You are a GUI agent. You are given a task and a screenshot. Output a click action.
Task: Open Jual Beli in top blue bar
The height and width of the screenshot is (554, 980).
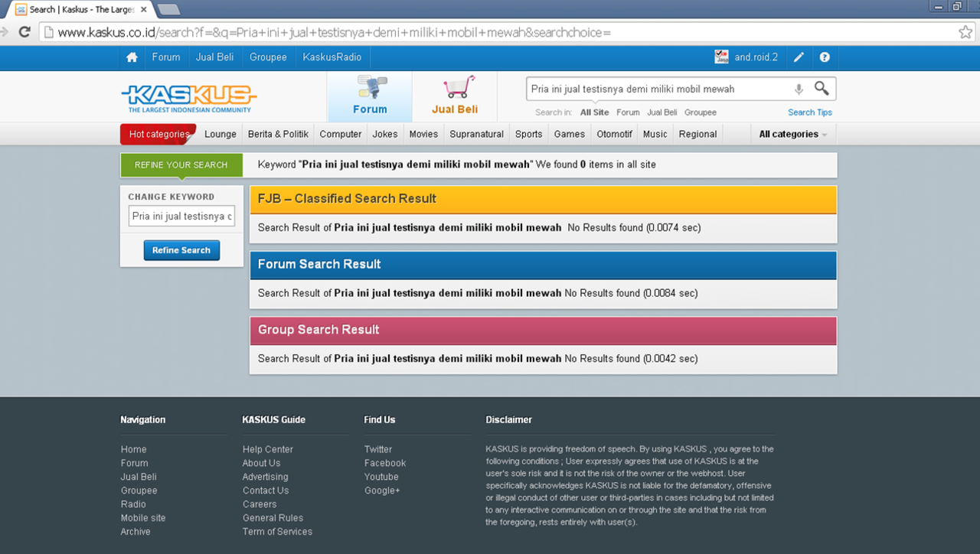click(215, 57)
